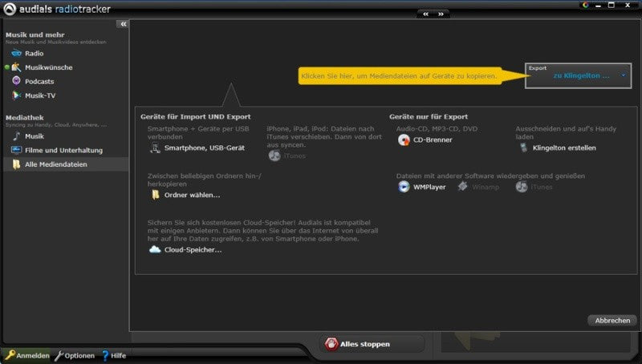Select Musik under Mediathek
Screen dimensions: 642x364
35,136
